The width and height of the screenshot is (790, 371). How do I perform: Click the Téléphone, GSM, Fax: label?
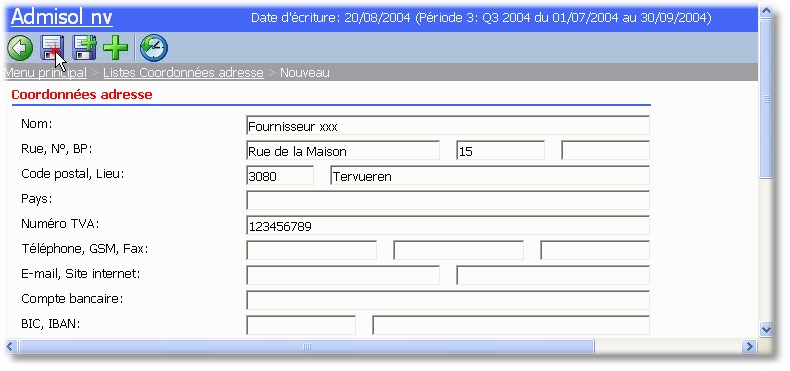pyautogui.click(x=84, y=249)
